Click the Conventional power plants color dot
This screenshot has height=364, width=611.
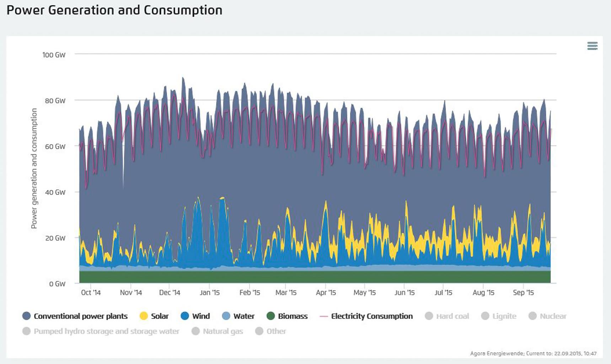pyautogui.click(x=26, y=316)
